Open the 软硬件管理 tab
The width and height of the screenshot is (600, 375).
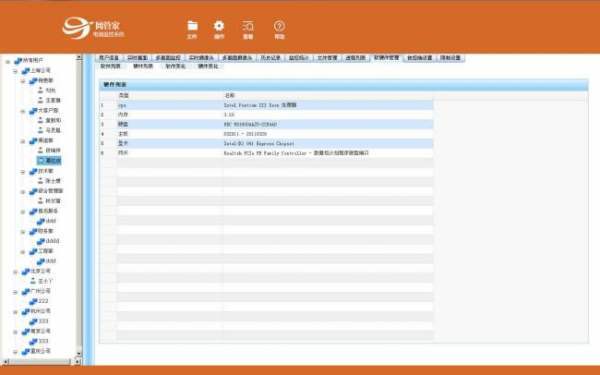[386, 58]
